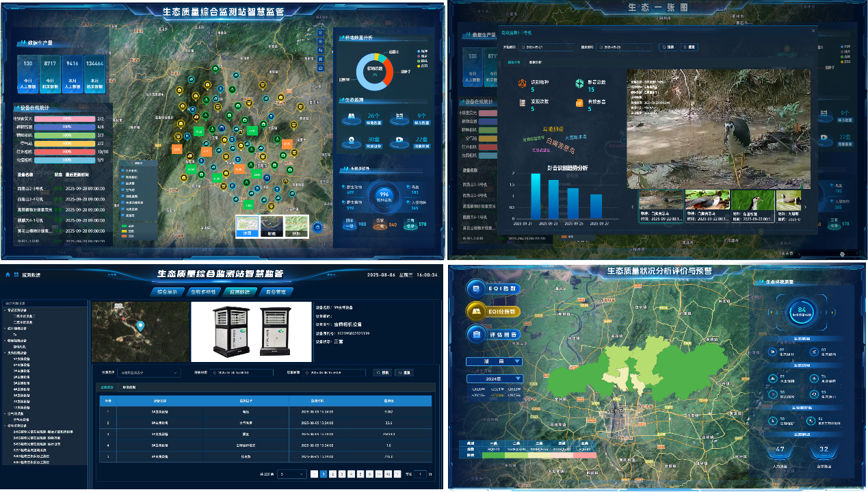Click the grid icon next to home icon
Screen dimensions: 868x492
click(x=16, y=274)
